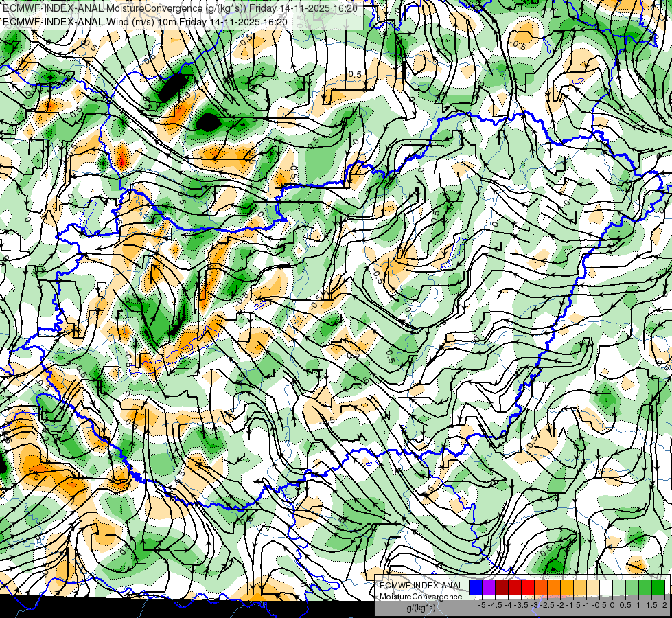Choose the palest green legend swatch beside white
This screenshot has width=672, height=618.
coord(619,587)
